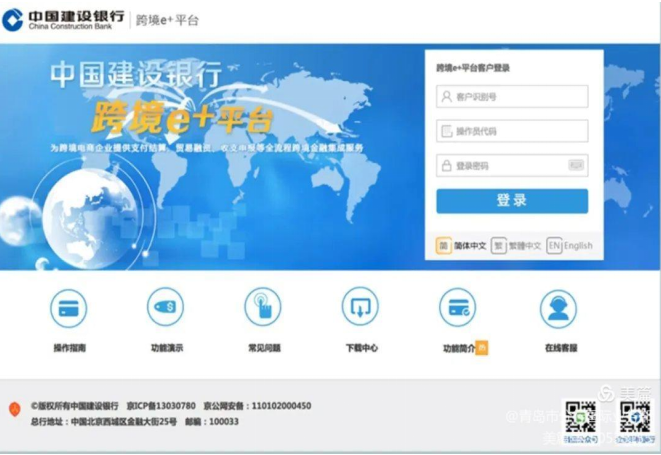This screenshot has width=661, height=455.
Task: Click the 总行地址 address line in footer
Action: pyautogui.click(x=104, y=421)
